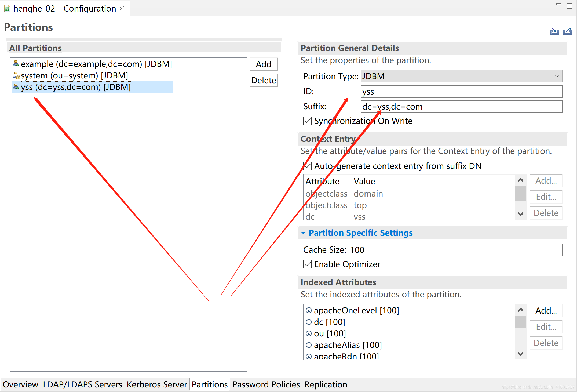577x392 pixels.
Task: Click the import configuration icon
Action: [x=554, y=31]
